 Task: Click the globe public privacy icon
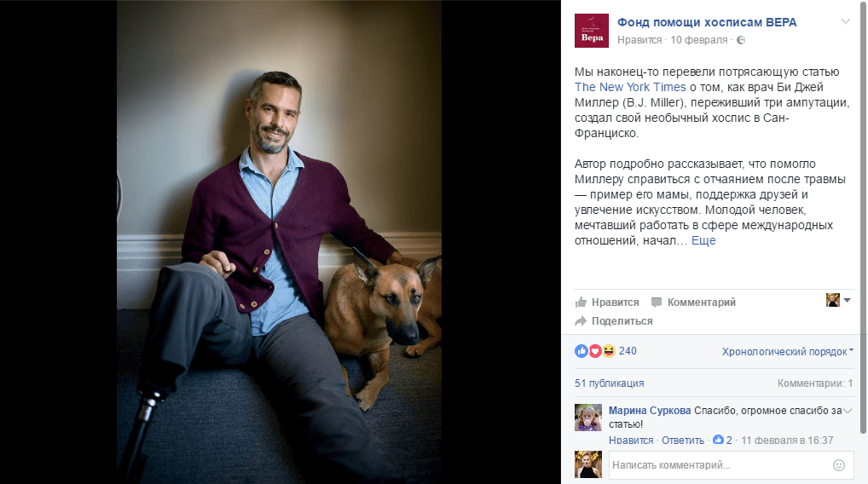[741, 40]
